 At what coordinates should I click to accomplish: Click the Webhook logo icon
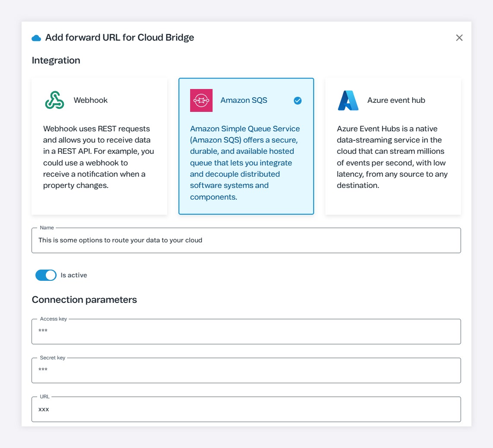(54, 100)
